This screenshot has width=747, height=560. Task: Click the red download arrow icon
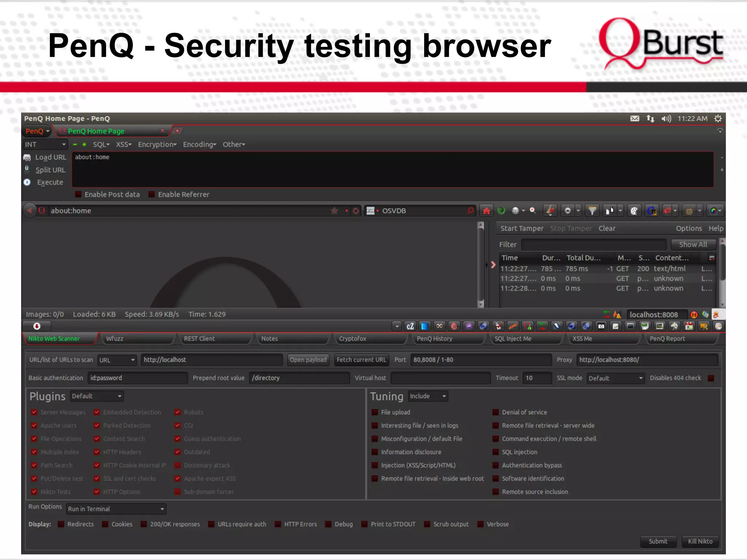click(36, 326)
